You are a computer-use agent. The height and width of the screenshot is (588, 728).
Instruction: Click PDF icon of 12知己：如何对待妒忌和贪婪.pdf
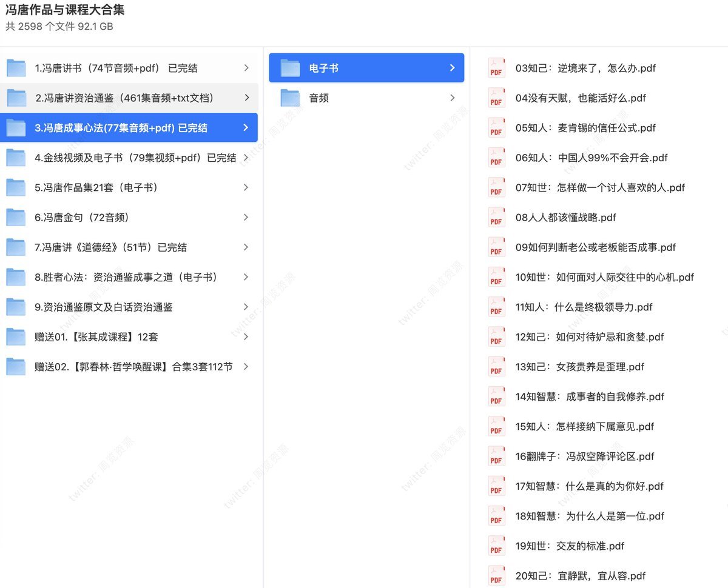[x=497, y=337]
